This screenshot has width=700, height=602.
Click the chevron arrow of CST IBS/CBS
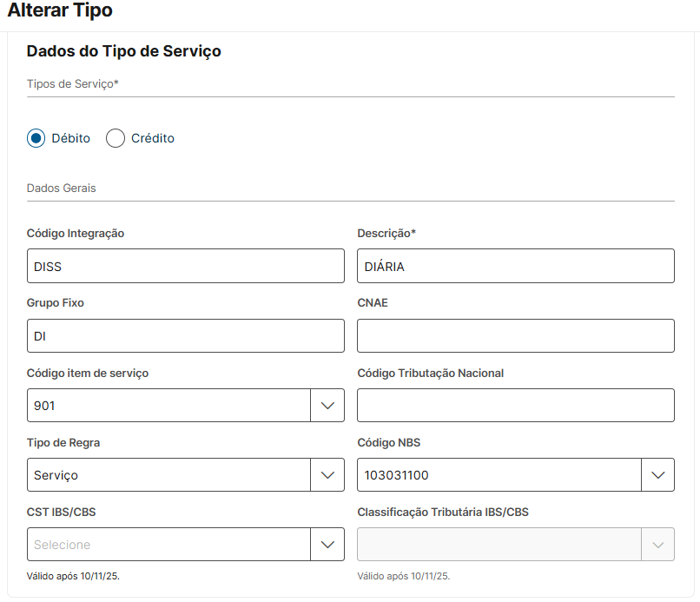pos(327,545)
